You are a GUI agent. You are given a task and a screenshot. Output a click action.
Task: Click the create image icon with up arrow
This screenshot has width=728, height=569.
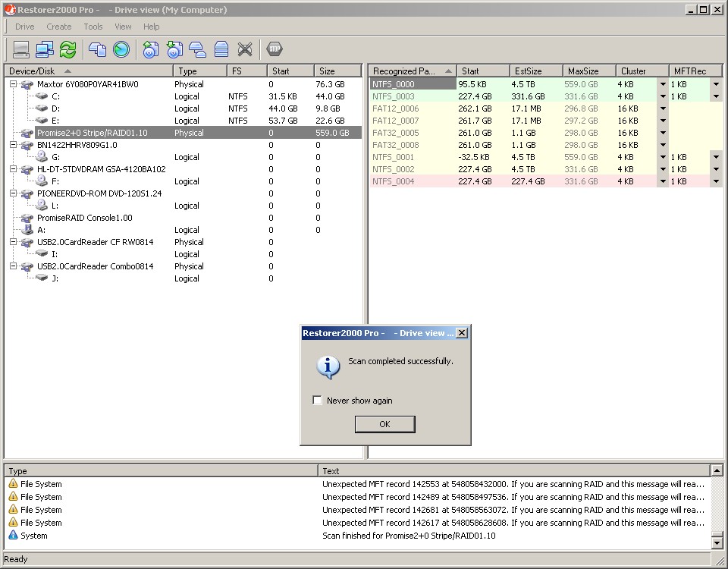(150, 49)
